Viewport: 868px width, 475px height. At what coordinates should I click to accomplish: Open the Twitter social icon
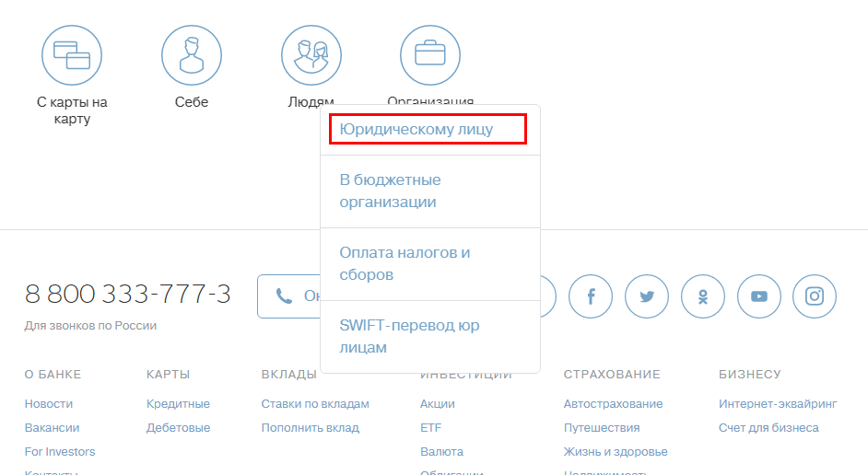pos(647,296)
